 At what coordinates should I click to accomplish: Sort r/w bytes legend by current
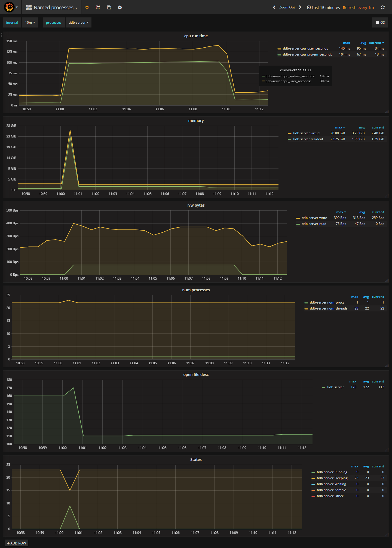pos(378,212)
